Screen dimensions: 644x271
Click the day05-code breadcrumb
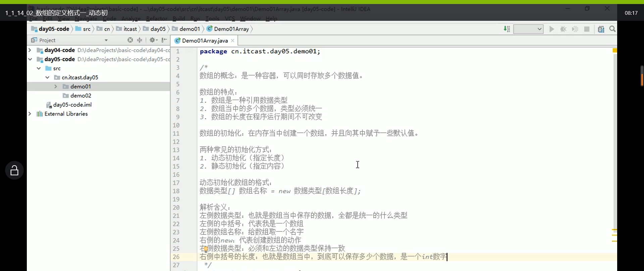pos(51,29)
